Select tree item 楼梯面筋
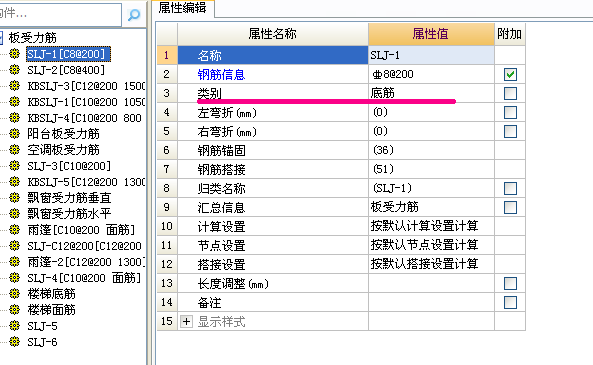This screenshot has height=365, width=593. 51,310
